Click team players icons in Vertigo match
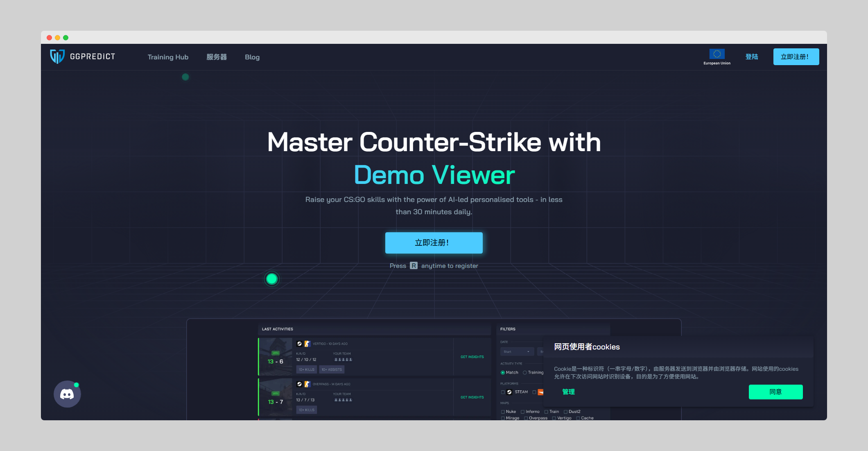The width and height of the screenshot is (868, 451). click(343, 360)
